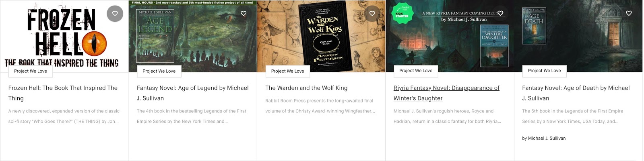644x161 pixels.
Task: Like The Warden and the Wolf King project
Action: 372,14
